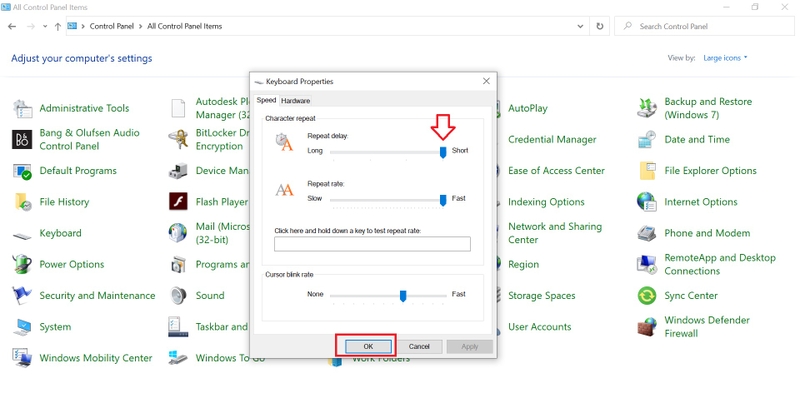Open the Default Programs icon

[x=22, y=171]
